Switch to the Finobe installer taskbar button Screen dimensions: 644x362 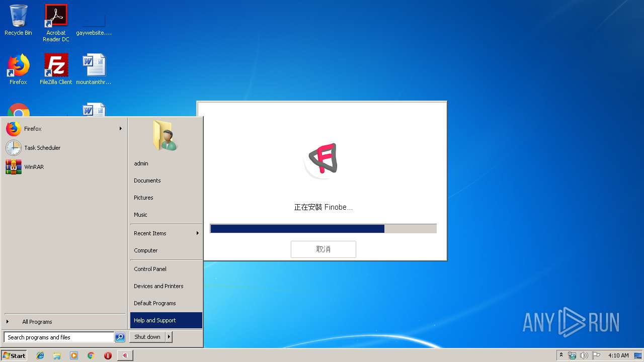pos(125,355)
